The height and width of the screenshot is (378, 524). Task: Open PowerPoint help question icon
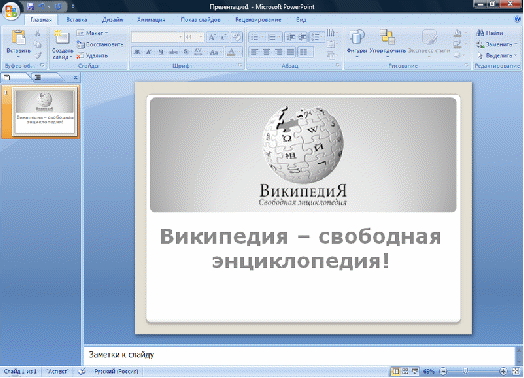(x=518, y=20)
